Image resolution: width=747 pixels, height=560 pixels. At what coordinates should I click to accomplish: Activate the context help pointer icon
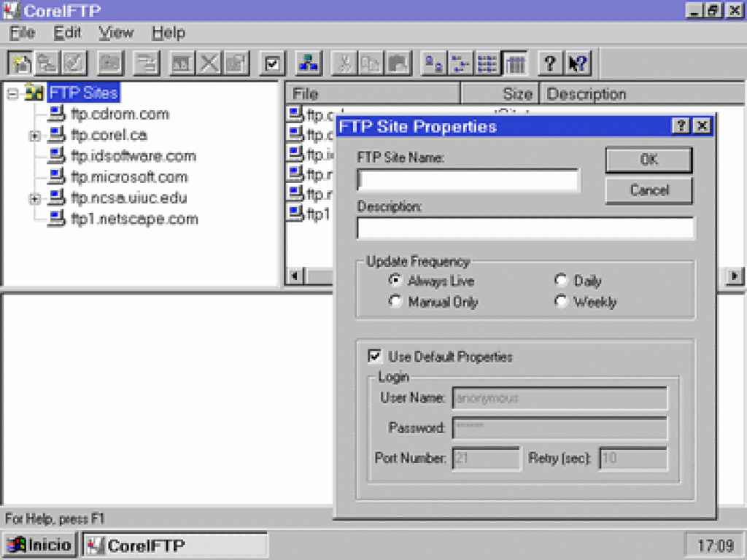577,63
